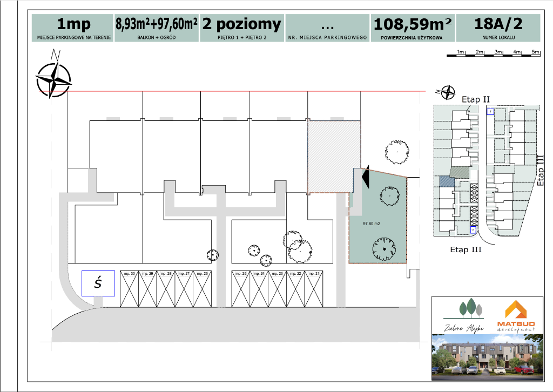Viewport: 553px width, 392px height.
Task: Click the 1mp parking place header cell
Action: [x=73, y=28]
